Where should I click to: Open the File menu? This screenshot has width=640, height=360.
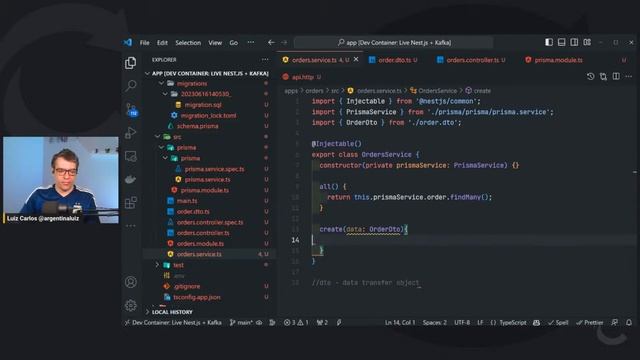point(144,42)
